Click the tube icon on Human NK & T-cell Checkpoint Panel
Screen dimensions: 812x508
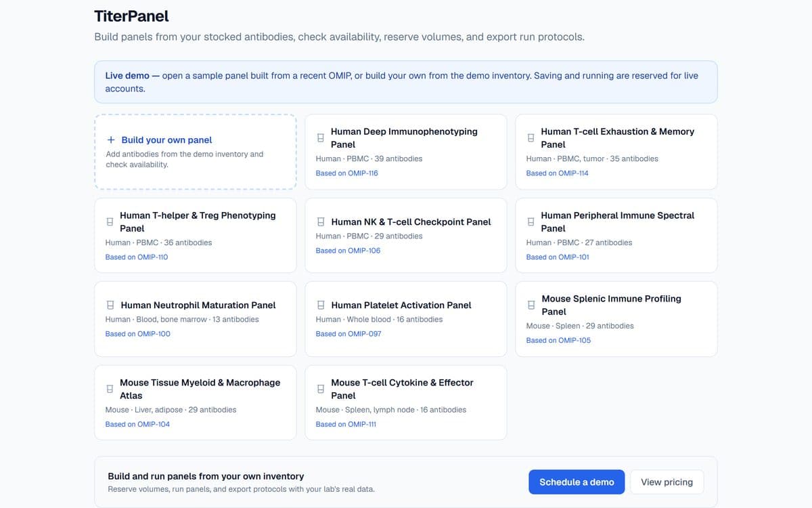click(321, 221)
